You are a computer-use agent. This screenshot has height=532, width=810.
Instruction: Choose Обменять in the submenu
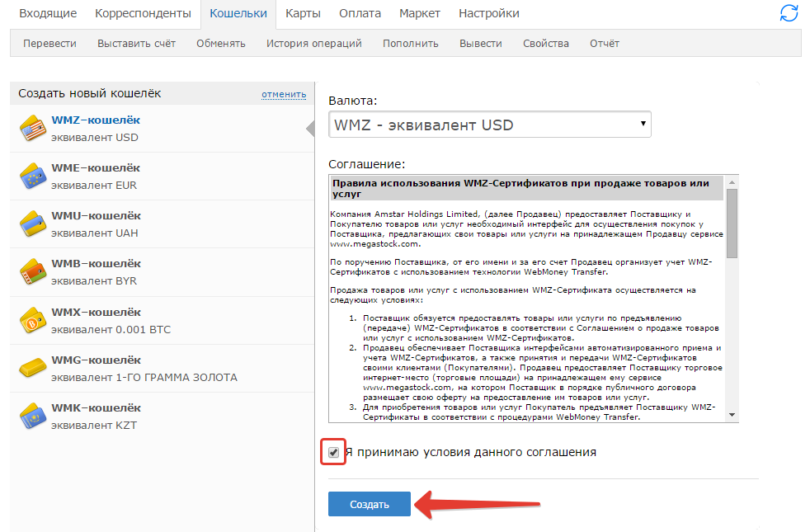point(220,44)
